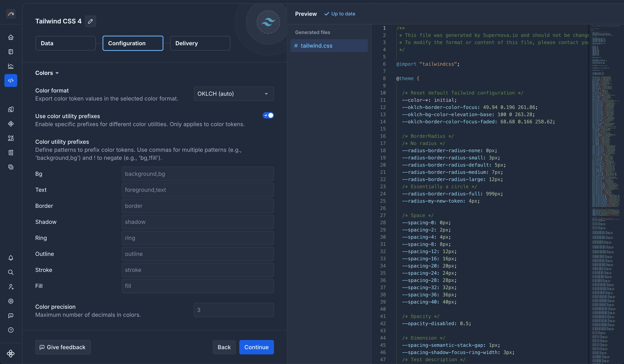This screenshot has height=364, width=624.
Task: Disable the Use color utility prefixes toggle
Action: [x=268, y=115]
